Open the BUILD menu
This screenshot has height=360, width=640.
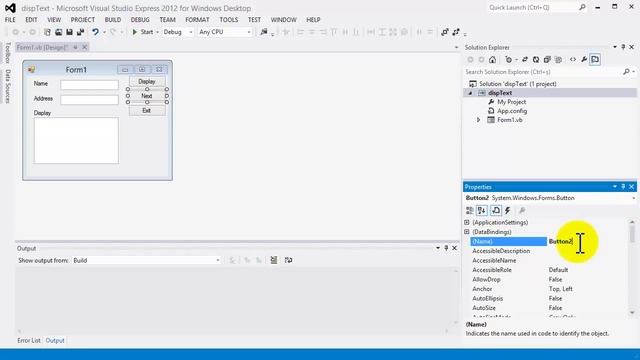[113, 20]
